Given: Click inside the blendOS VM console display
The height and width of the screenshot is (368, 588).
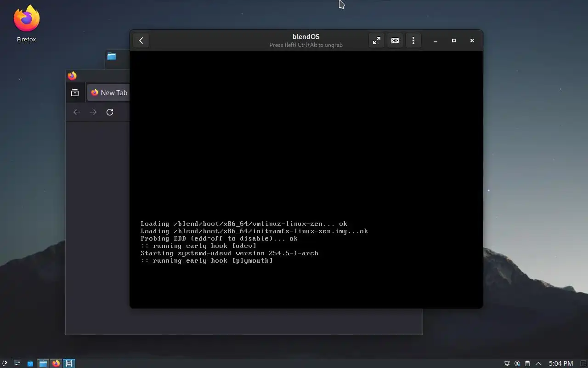Looking at the screenshot, I should point(306,179).
